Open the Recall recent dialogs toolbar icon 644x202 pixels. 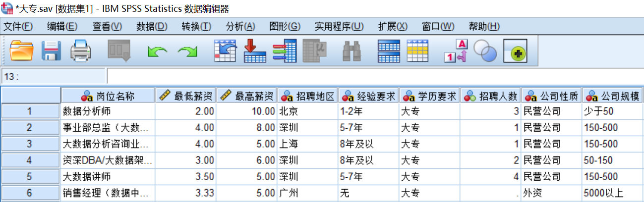pyautogui.click(x=119, y=51)
